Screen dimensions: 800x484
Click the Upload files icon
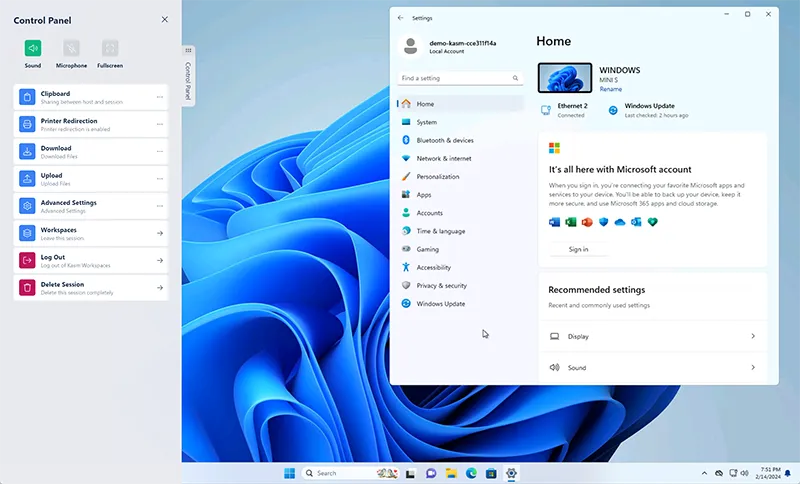click(x=27, y=179)
